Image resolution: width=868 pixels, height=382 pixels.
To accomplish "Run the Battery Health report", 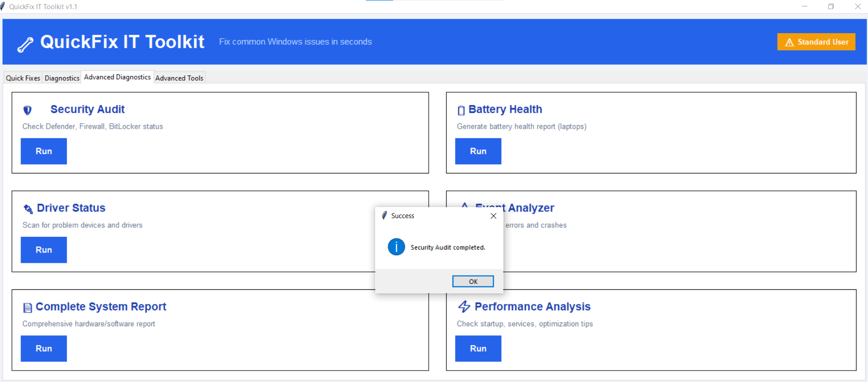I will pyautogui.click(x=478, y=151).
